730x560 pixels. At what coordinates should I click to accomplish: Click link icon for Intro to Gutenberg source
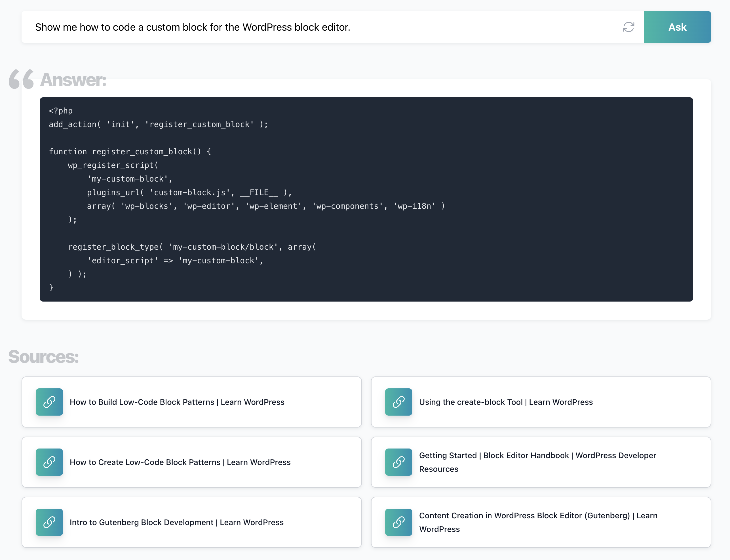[49, 522]
